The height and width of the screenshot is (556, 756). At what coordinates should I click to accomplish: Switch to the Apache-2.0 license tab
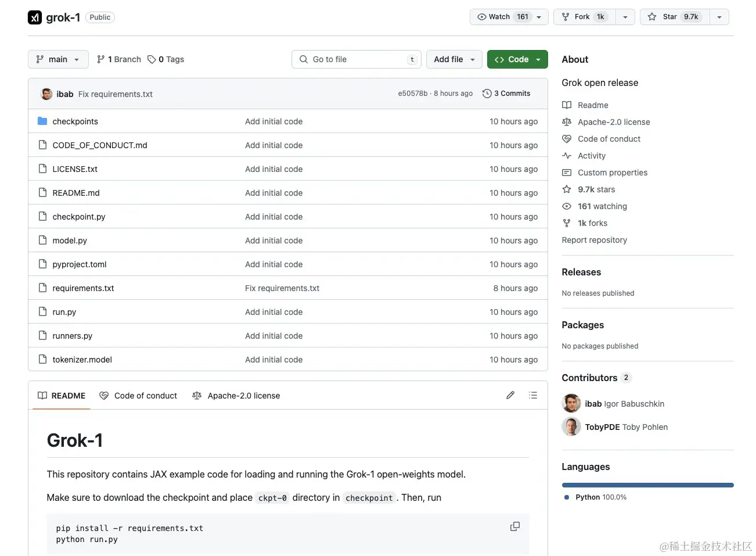click(x=236, y=396)
